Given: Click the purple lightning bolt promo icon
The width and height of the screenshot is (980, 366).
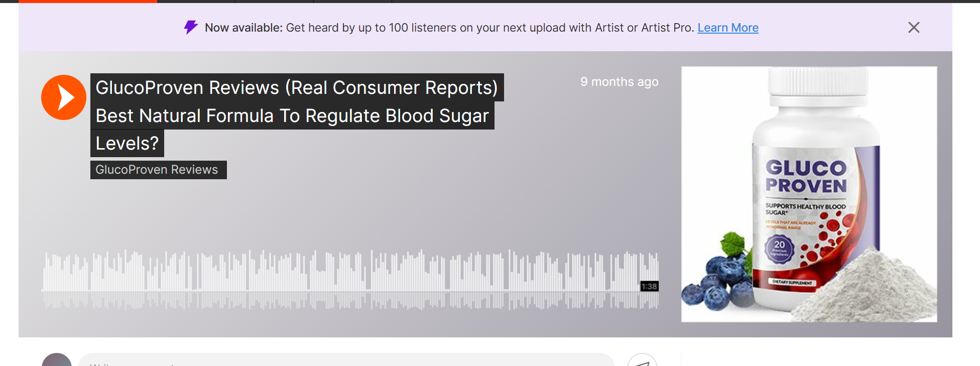Looking at the screenshot, I should pos(190,27).
